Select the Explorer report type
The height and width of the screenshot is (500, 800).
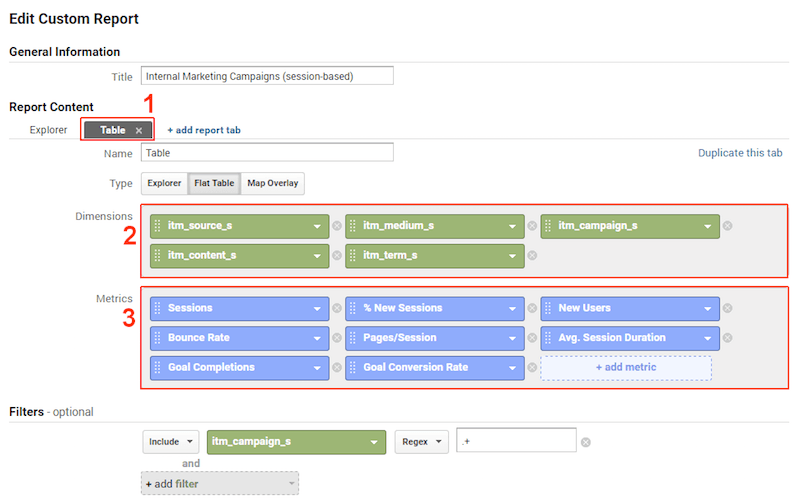164,183
